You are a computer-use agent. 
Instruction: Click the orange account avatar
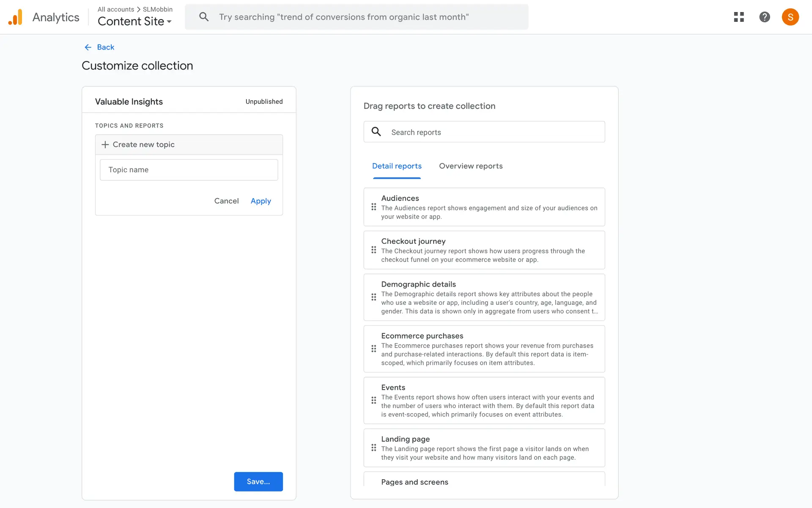790,17
